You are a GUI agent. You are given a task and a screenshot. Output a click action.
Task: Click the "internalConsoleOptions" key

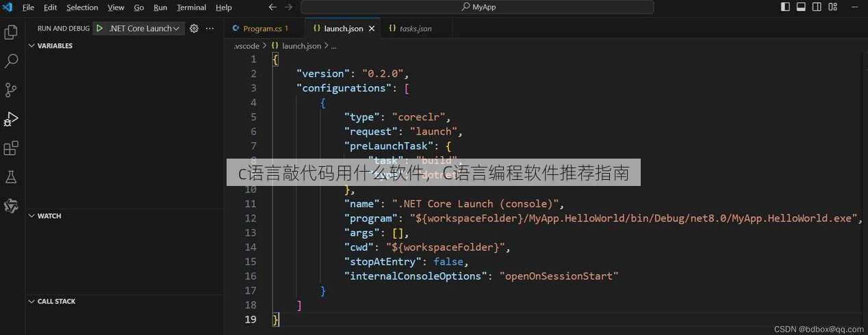[416, 276]
